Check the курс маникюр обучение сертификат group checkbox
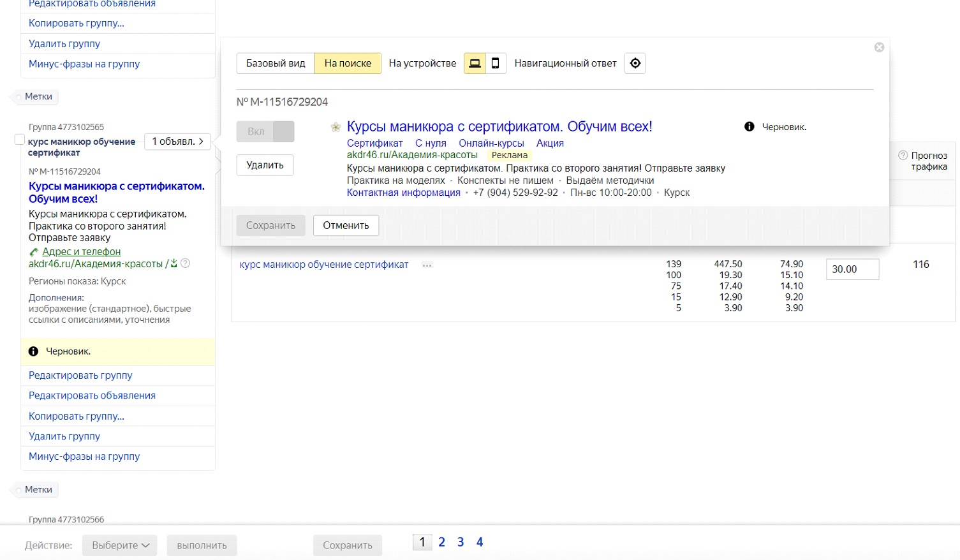 coord(20,140)
